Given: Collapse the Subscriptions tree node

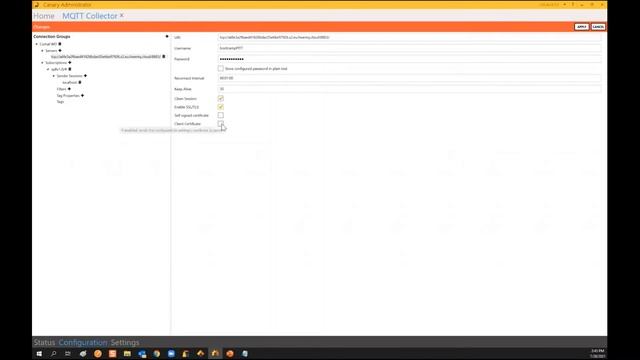Looking at the screenshot, I should click(42, 63).
